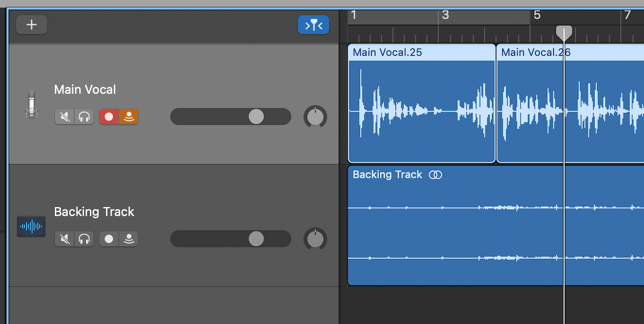Screen dimensions: 644x324
Task: Toggle input monitoring on Main Vocal
Action: click(x=129, y=117)
